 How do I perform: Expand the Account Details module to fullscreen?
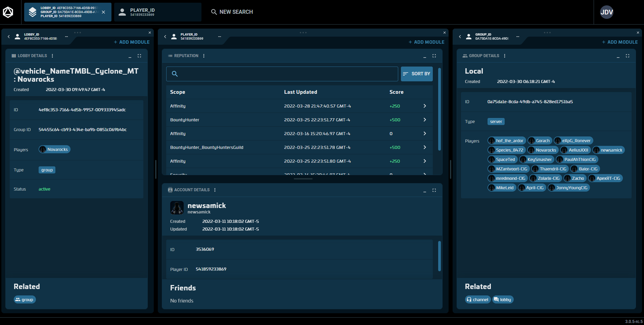(434, 190)
